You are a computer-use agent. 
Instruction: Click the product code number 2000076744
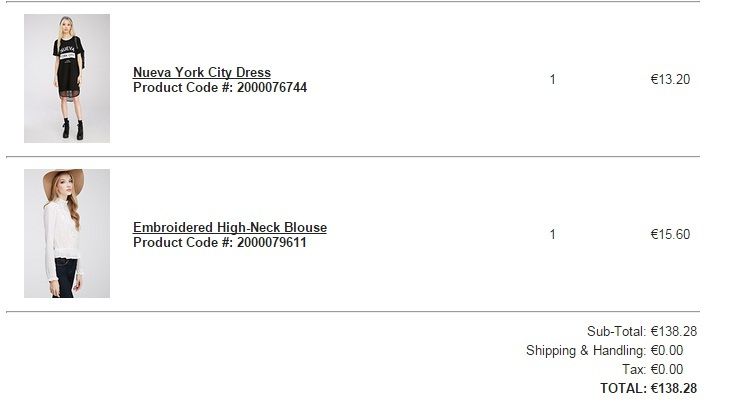click(x=272, y=88)
